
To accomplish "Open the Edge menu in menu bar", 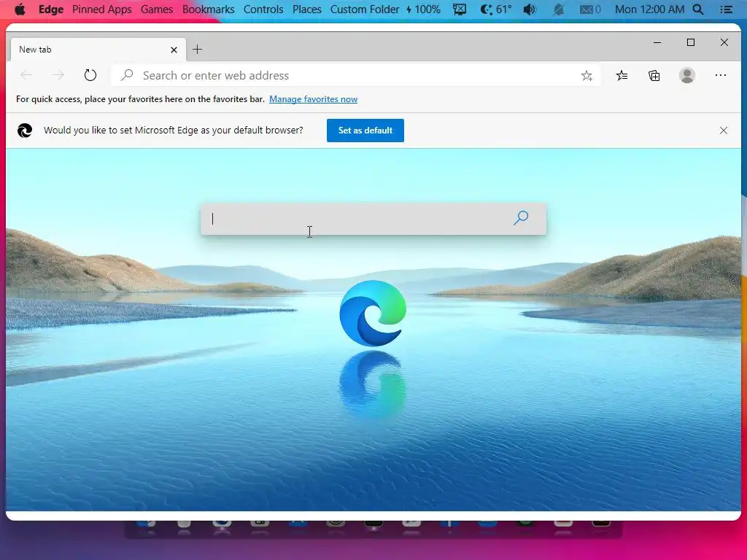I will tap(51, 9).
